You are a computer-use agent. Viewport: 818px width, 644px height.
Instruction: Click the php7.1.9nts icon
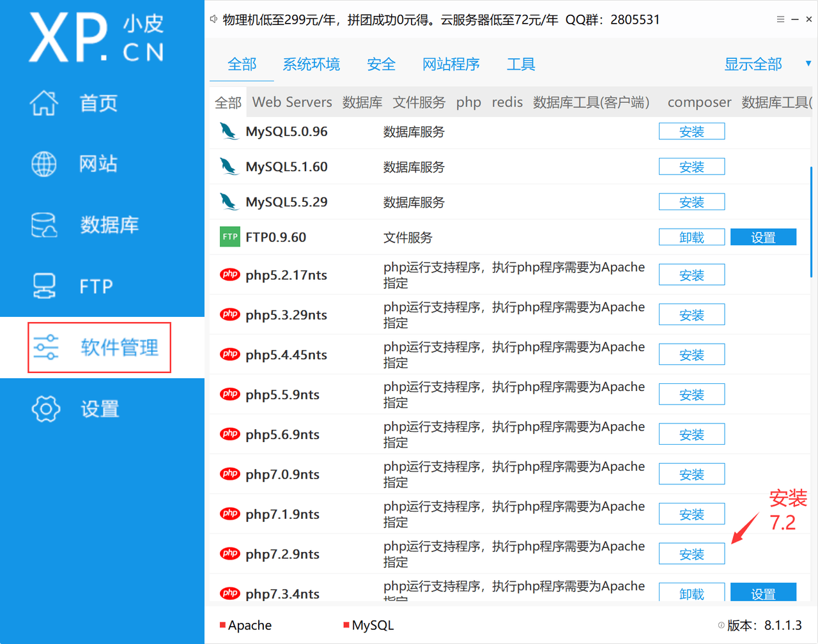point(230,514)
